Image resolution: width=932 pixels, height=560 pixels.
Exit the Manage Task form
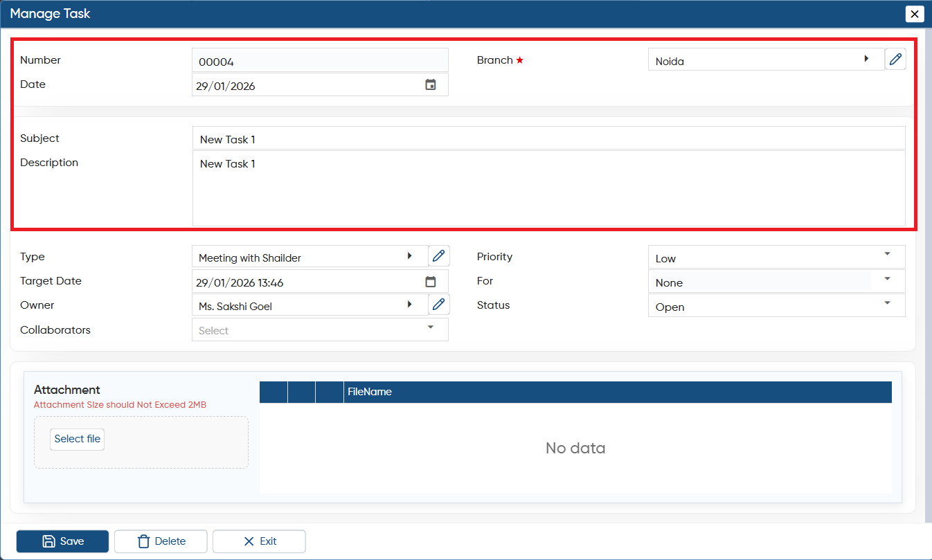(259, 541)
